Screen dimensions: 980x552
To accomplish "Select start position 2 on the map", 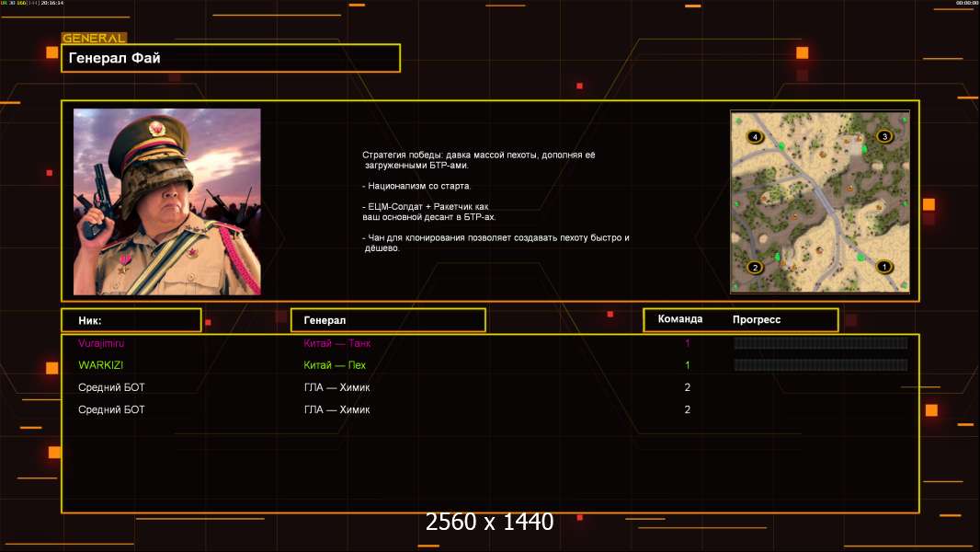I will [755, 268].
